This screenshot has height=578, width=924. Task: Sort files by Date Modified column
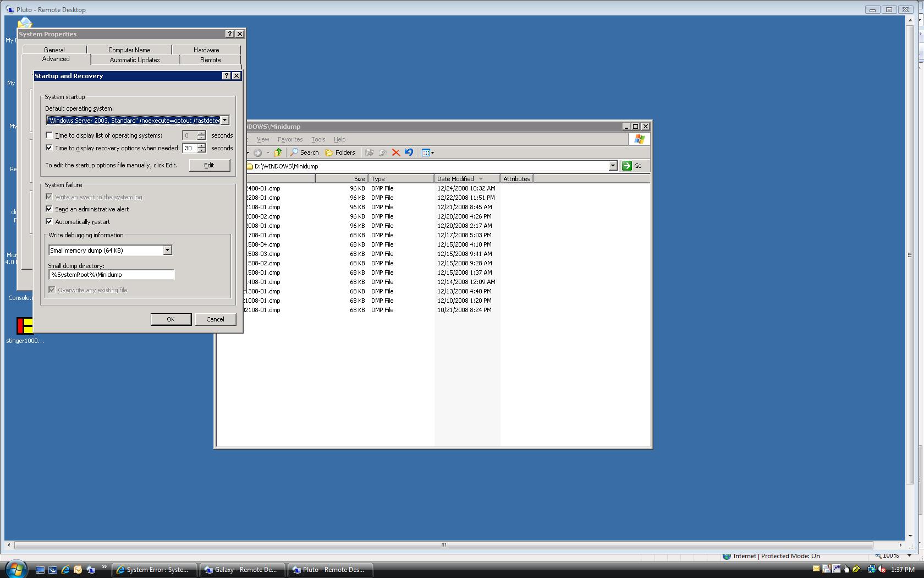click(467, 179)
